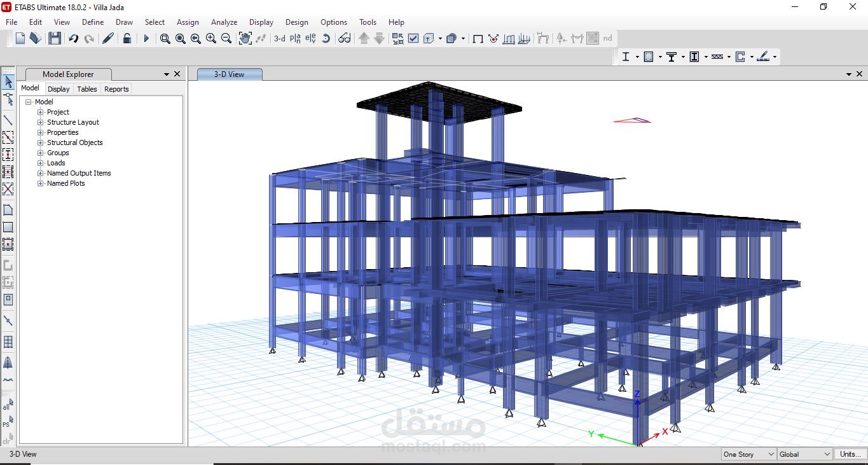This screenshot has width=868, height=465.
Task: Toggle the Set Display Options checkbox icon
Action: pos(413,39)
